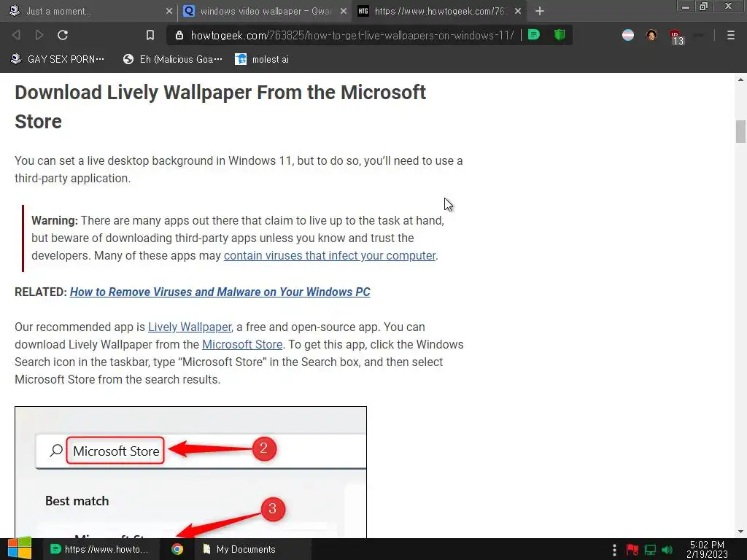Viewport: 747px width, 560px height.
Task: Open 'How to Remove Viruses and Malware' related link
Action: (220, 292)
